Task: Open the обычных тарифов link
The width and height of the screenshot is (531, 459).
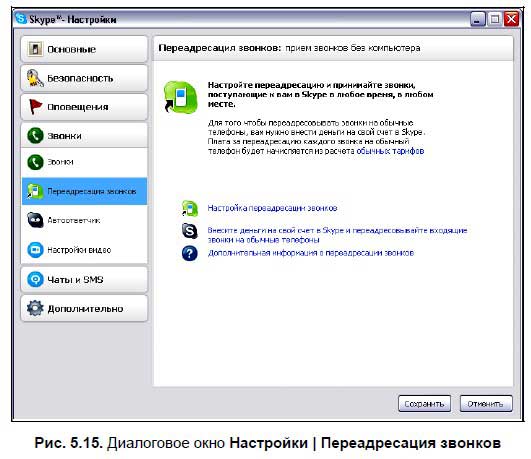Action: click(x=390, y=151)
